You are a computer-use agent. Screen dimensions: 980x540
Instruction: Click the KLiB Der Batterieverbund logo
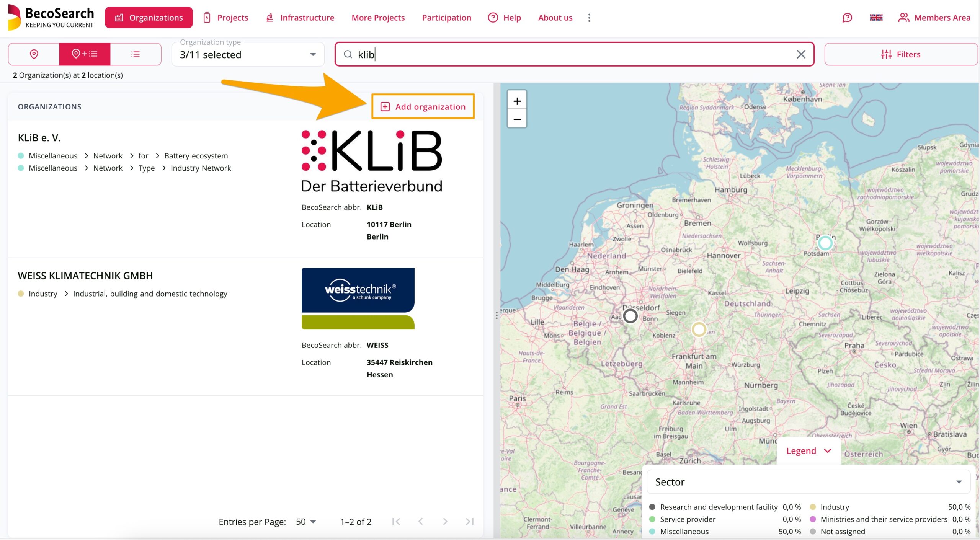click(372, 161)
